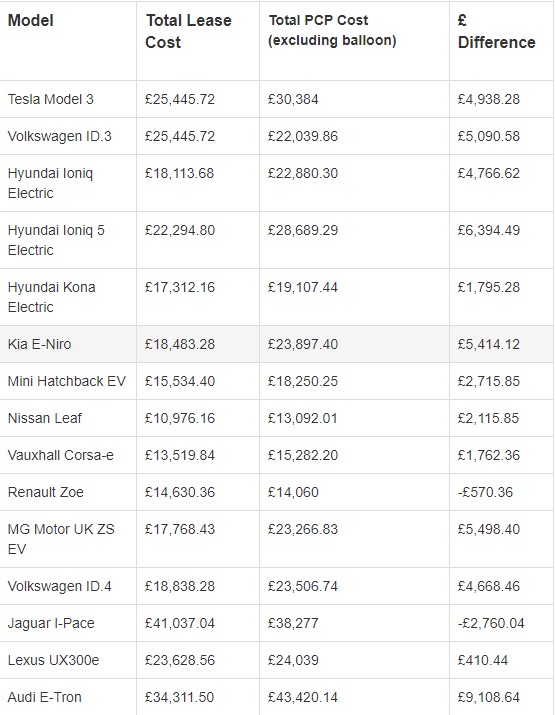This screenshot has height=715, width=555.
Task: Select the Total Lease Cost header
Action: coord(188,31)
